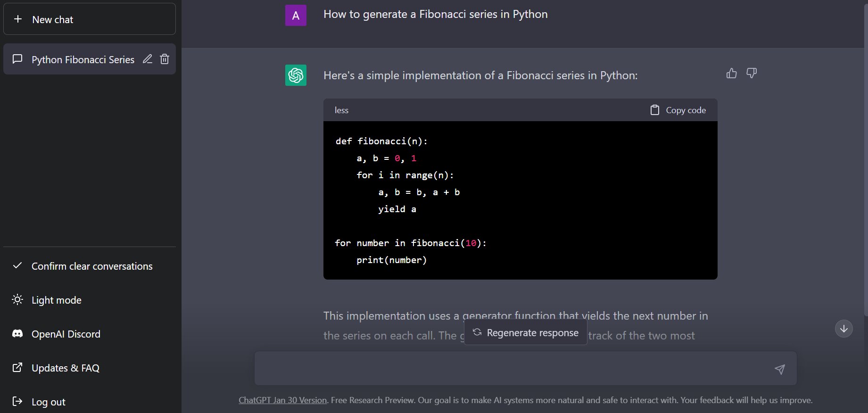This screenshot has height=413, width=868.
Task: Click the clipboard icon in the code header
Action: tap(655, 110)
